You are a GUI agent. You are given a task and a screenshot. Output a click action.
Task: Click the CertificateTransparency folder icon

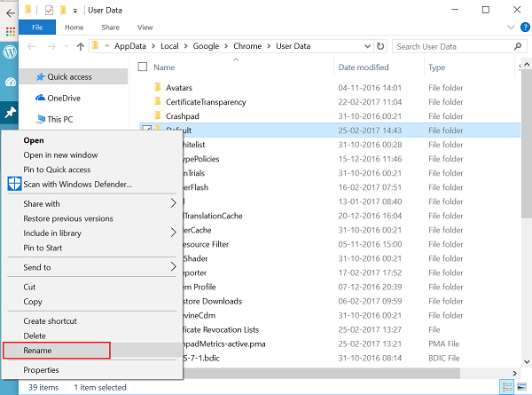pyautogui.click(x=158, y=101)
